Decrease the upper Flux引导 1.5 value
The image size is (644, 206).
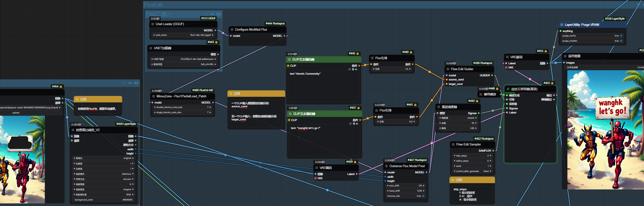[x=374, y=69]
